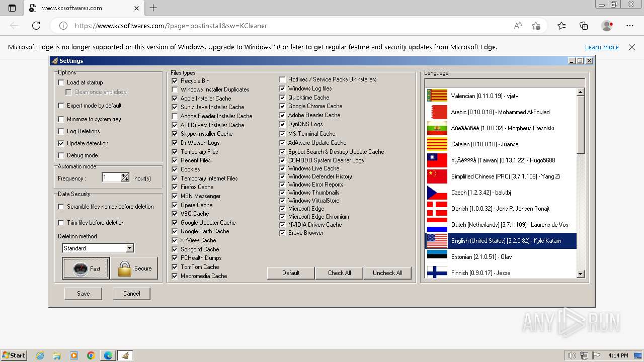Check Windows Installer Duplicates
Image resolution: width=644 pixels, height=362 pixels.
175,89
